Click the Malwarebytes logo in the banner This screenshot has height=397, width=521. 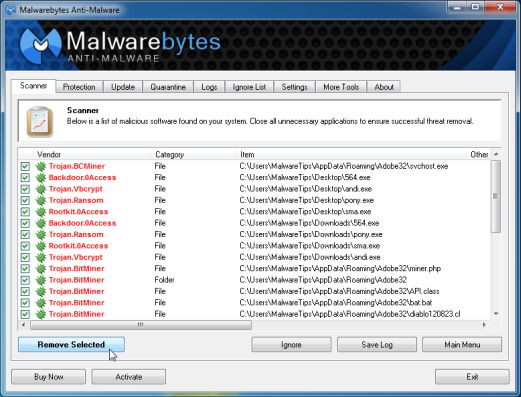40,45
